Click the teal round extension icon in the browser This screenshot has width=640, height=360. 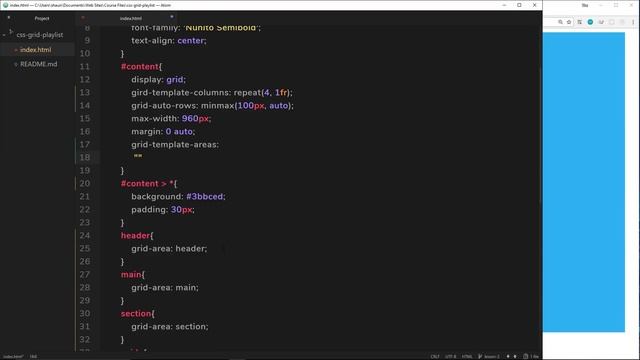pyautogui.click(x=590, y=22)
